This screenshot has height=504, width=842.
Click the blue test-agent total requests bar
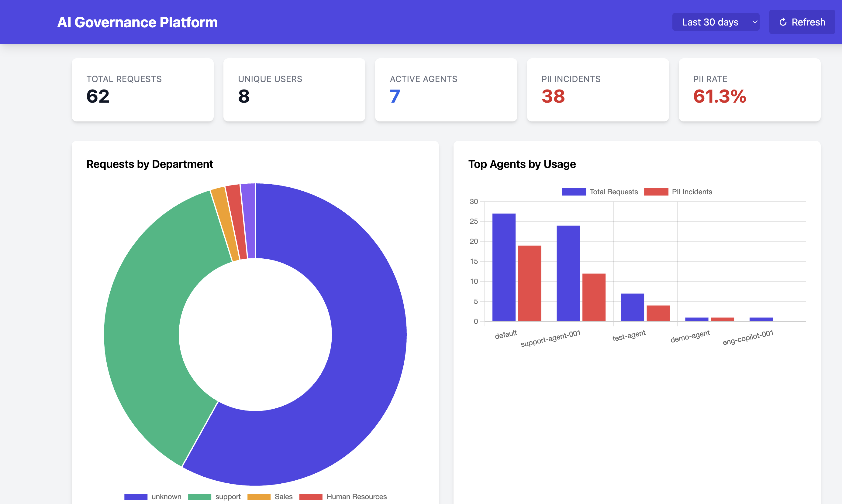632,307
